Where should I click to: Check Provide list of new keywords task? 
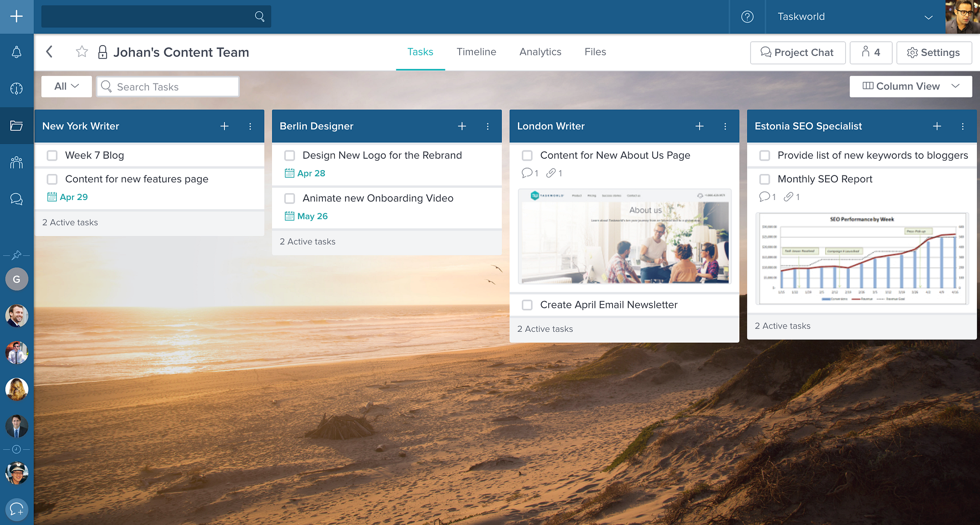(x=764, y=155)
